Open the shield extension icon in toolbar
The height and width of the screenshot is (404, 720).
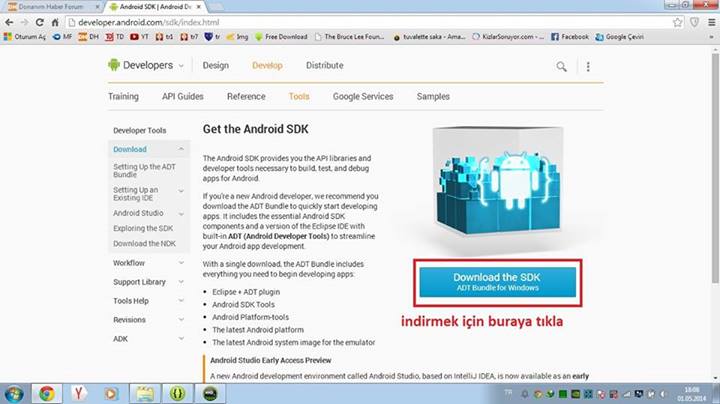click(x=694, y=22)
